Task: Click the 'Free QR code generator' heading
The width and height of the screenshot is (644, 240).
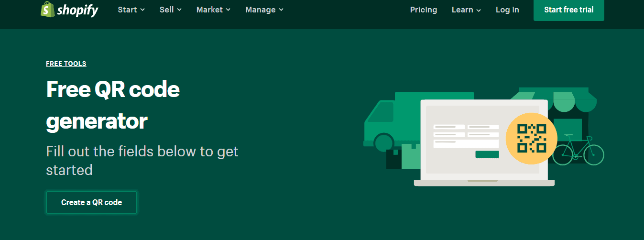Action: point(113,105)
